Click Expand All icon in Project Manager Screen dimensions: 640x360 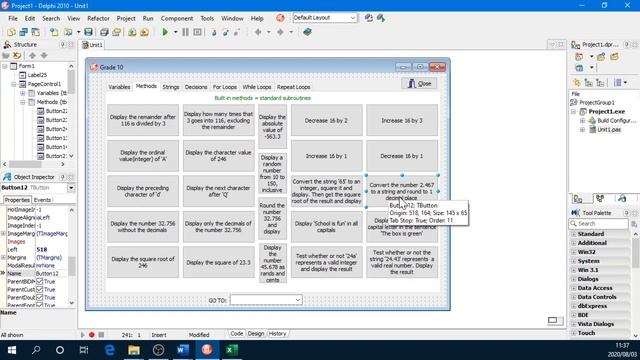click(x=588, y=83)
